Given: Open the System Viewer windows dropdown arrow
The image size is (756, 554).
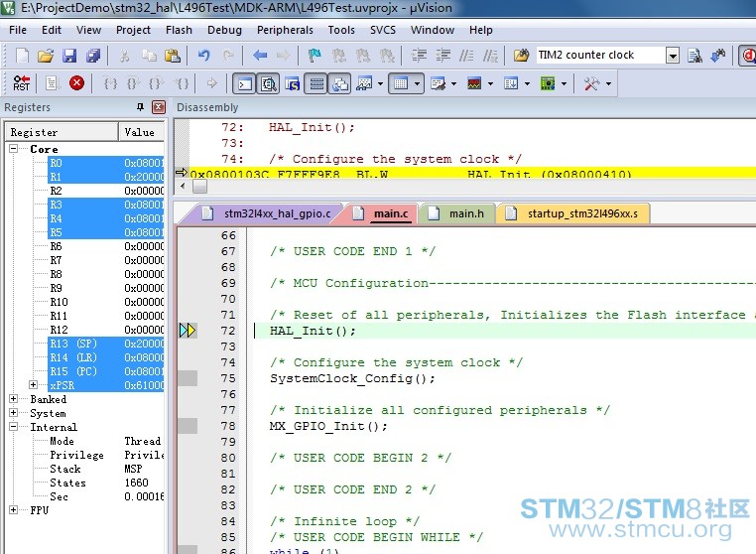Looking at the screenshot, I should pos(564,84).
